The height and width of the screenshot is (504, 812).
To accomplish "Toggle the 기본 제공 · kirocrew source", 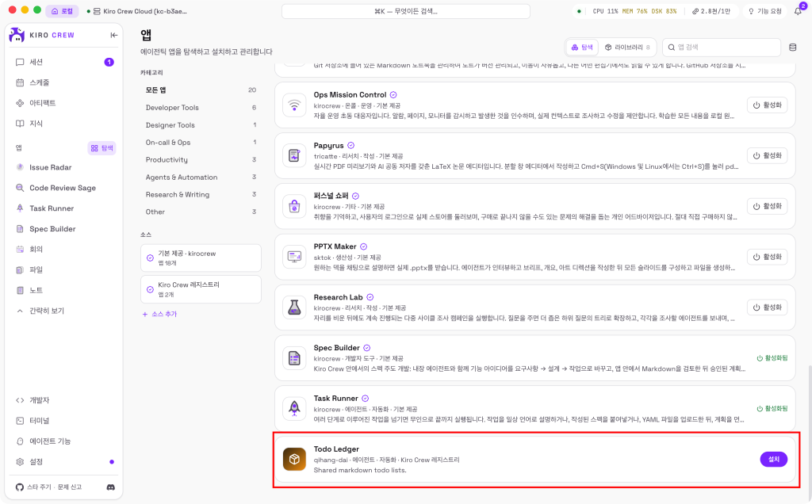I will tap(201, 258).
